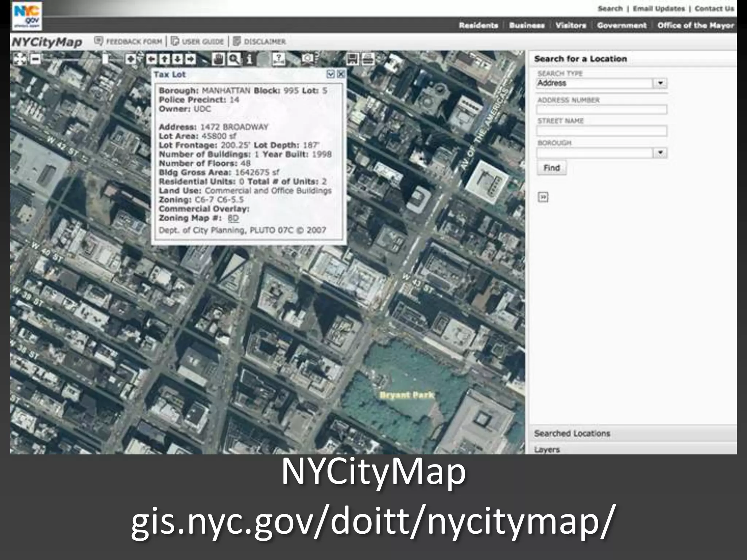Viewport: 747px width, 560px height.
Task: Open the Feedback Form link
Action: (128, 41)
